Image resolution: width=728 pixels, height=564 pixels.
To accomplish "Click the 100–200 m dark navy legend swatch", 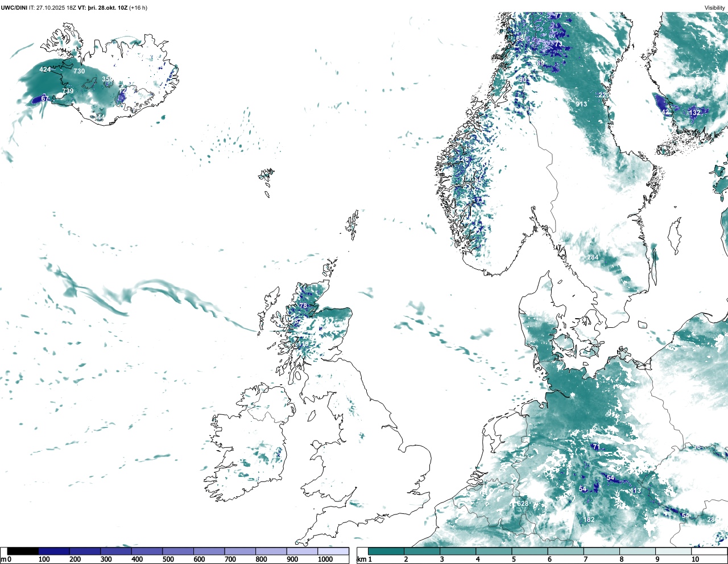I will (54, 551).
